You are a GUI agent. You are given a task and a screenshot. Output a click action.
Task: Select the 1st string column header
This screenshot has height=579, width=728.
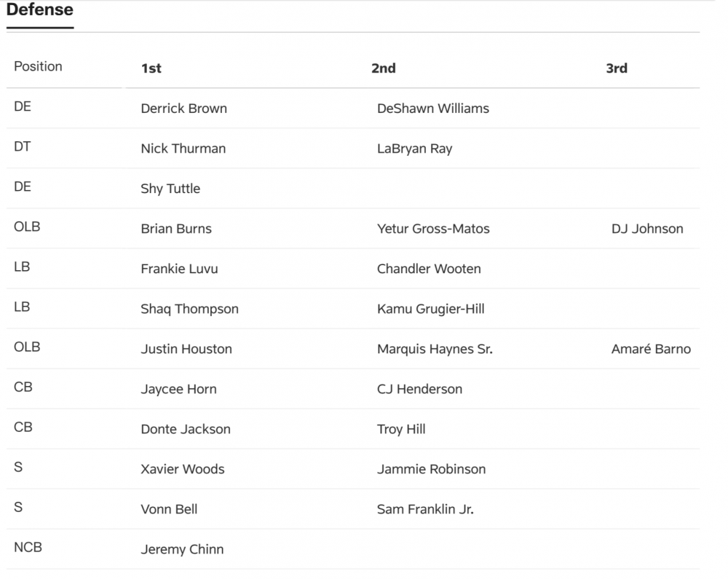point(151,68)
